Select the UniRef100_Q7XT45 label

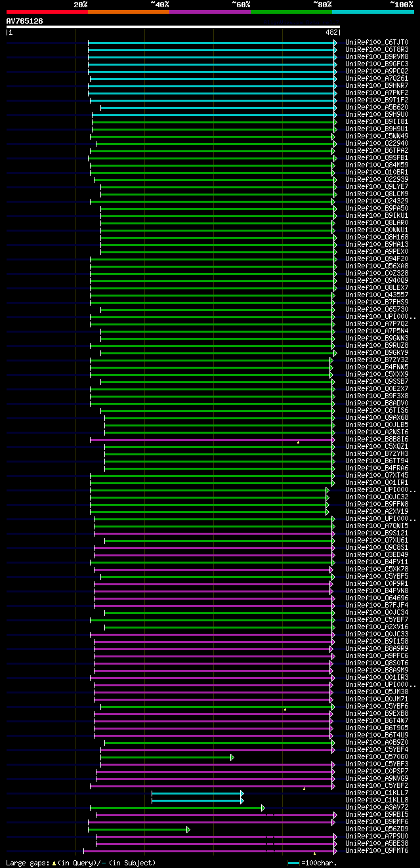click(377, 476)
